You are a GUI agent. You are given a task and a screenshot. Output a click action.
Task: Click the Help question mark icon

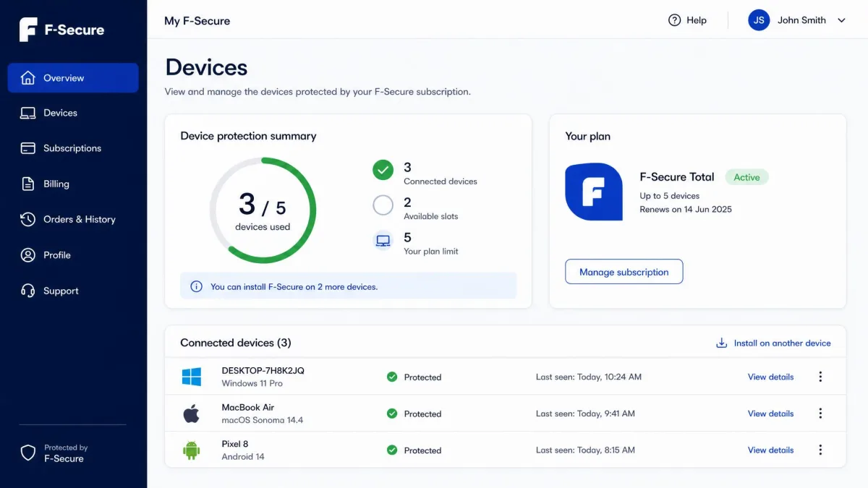(674, 20)
